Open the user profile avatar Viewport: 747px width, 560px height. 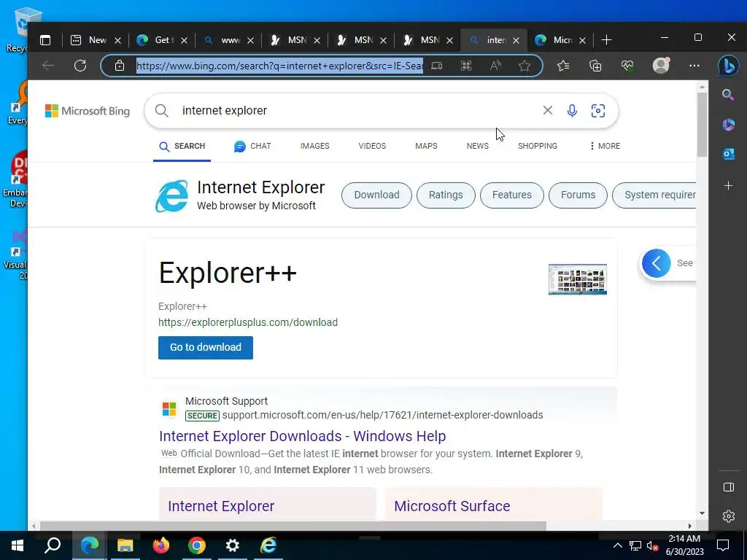[661, 65]
